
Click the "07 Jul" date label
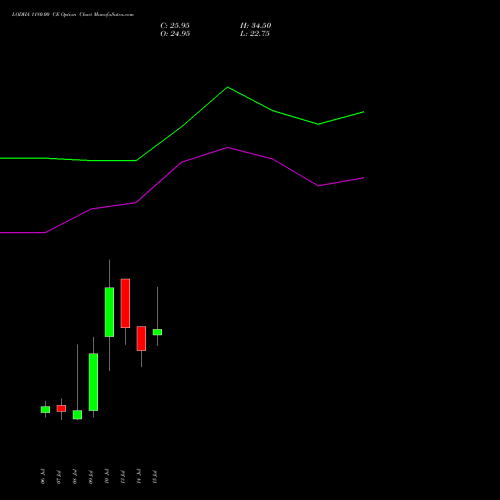click(59, 477)
